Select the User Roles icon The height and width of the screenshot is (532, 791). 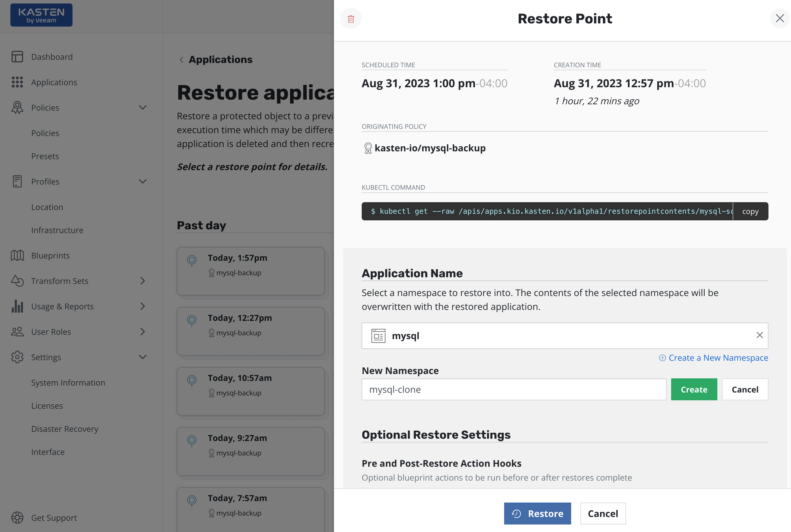pyautogui.click(x=17, y=332)
